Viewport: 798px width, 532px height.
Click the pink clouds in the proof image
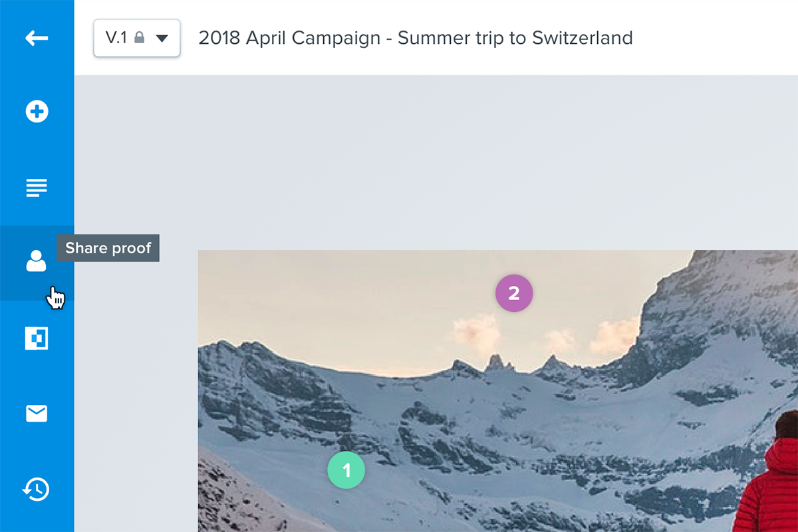point(477,331)
